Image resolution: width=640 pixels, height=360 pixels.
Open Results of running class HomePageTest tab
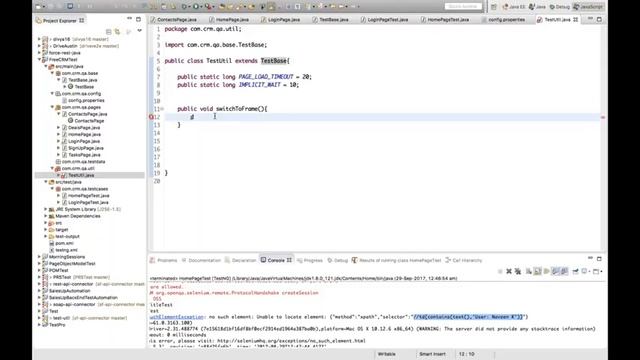point(397,260)
